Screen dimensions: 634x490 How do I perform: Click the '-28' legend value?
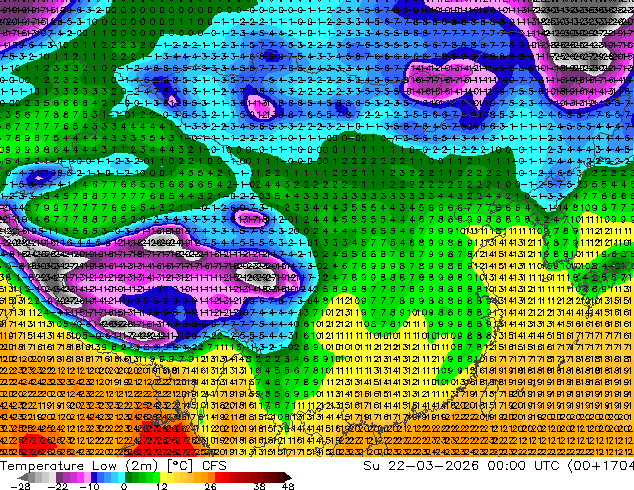(x=20, y=486)
